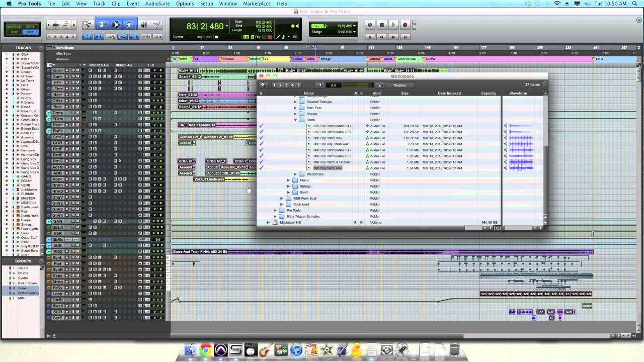Open iTunes from the Dock
The image size is (644, 362).
coord(296,350)
